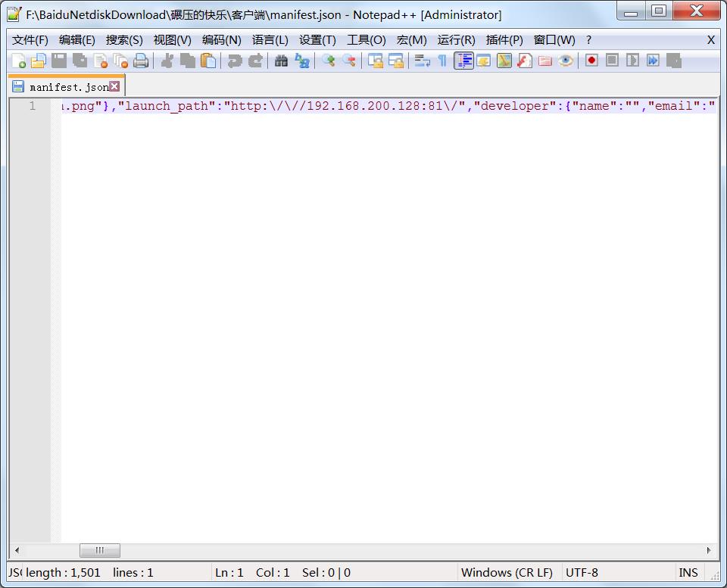Click the "launch_path" key in the editor
Viewport: 727px width, 588px height.
point(167,106)
